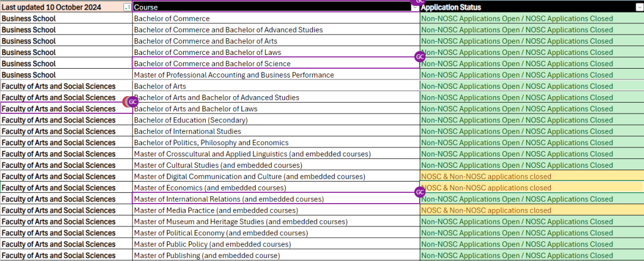
Task: Open the Course column filter dropdown
Action: click(x=415, y=7)
